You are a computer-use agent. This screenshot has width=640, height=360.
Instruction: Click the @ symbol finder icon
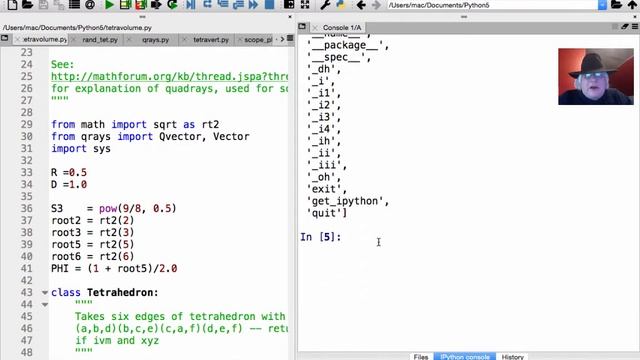pyautogui.click(x=90, y=4)
